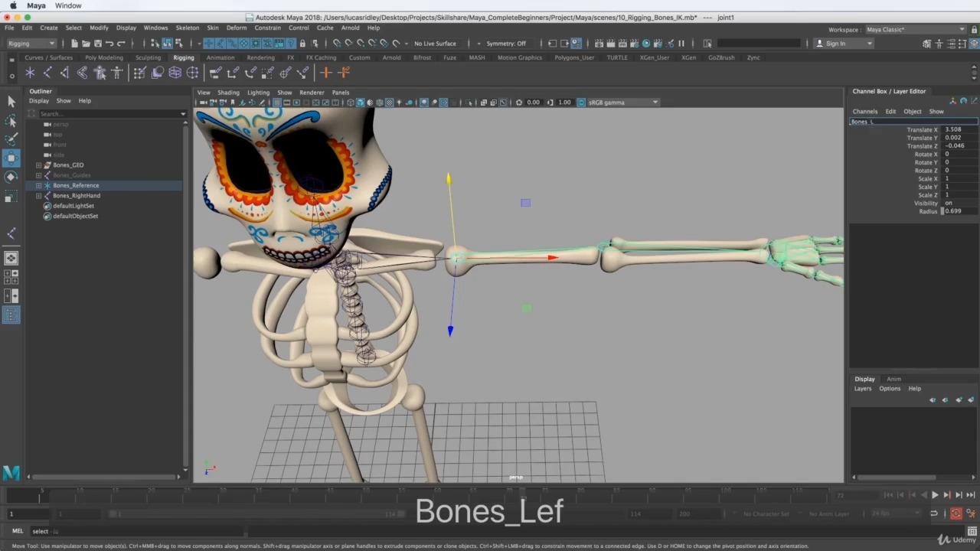Click the Save Scene disk icon
980x551 pixels.
(x=97, y=44)
